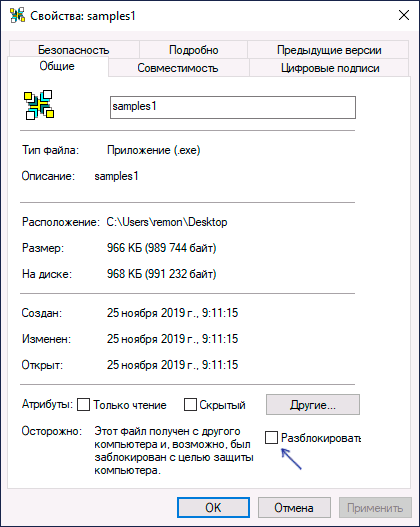Screen dimensions: 420x527
Task: Tick the Скрытый attribute checkbox
Action: 190,405
